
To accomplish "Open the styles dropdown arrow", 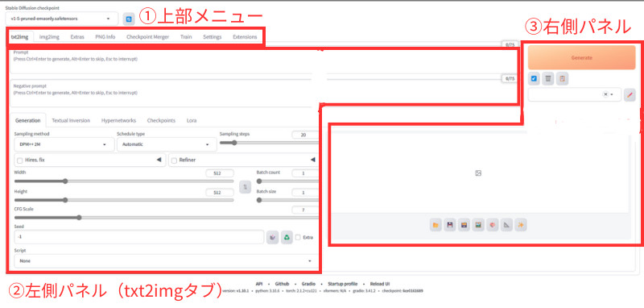I will point(612,94).
